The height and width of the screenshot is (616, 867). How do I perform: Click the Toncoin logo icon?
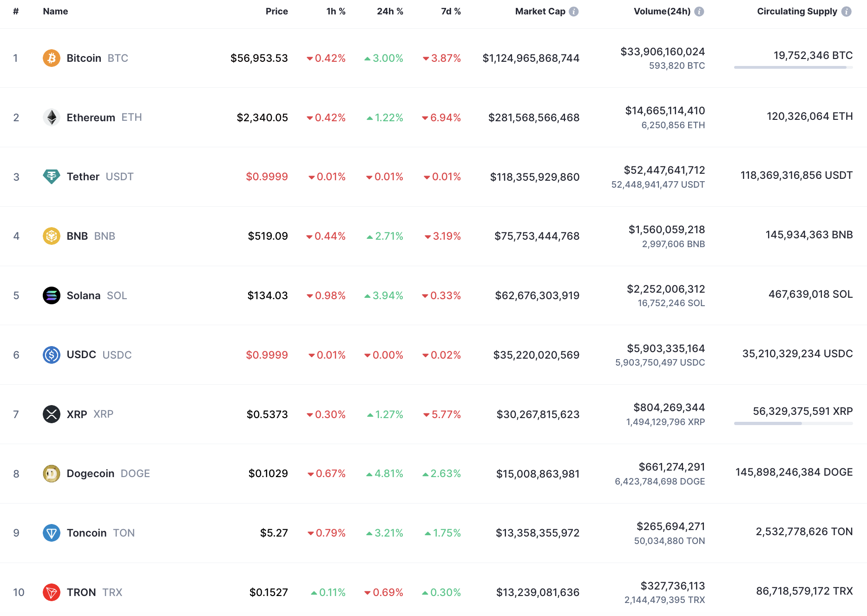(52, 533)
